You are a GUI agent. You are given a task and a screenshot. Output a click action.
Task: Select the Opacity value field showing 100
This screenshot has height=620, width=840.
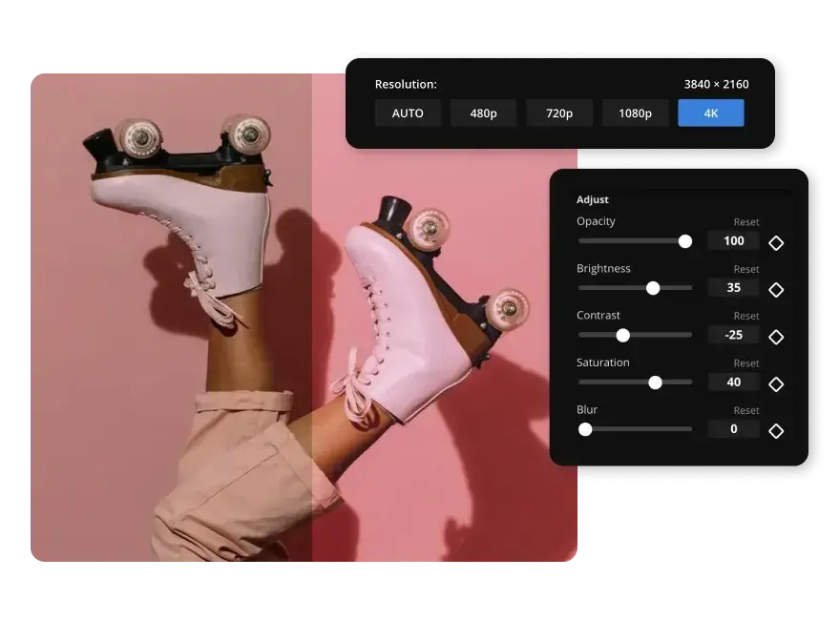733,240
